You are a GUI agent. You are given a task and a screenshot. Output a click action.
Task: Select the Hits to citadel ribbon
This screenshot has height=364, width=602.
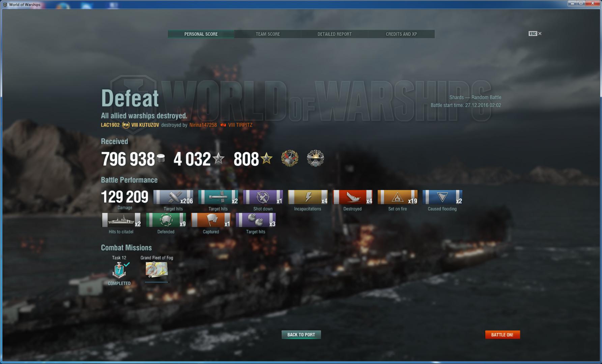pos(121,220)
